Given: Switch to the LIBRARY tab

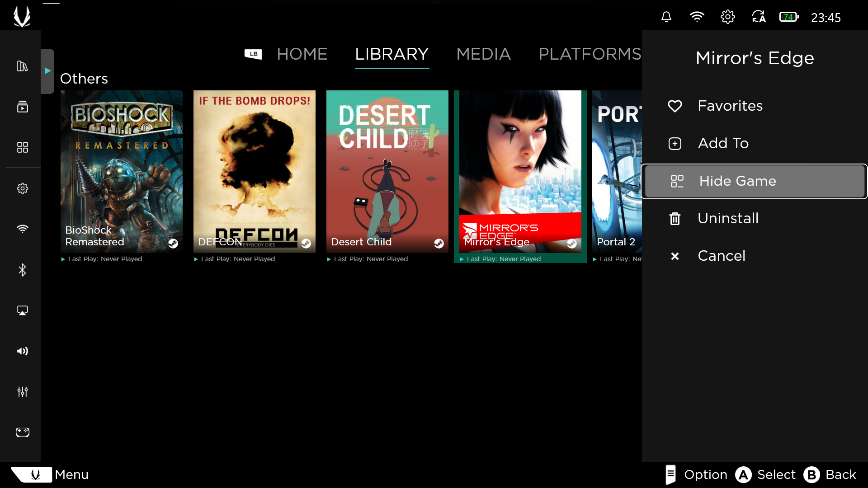Looking at the screenshot, I should click(392, 54).
